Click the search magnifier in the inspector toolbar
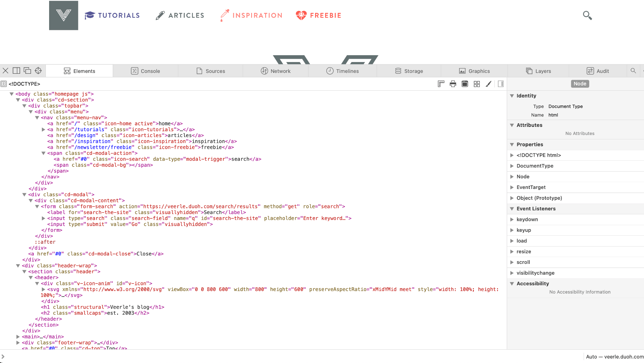644x363 pixels. click(633, 71)
